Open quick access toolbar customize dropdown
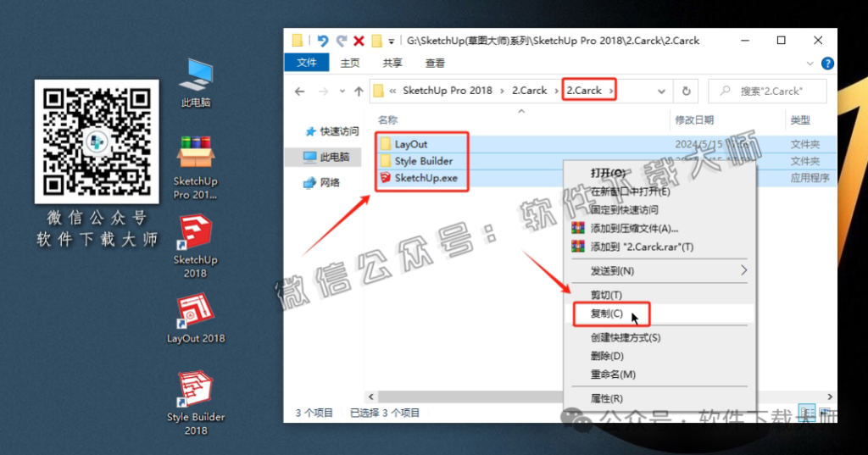 pyautogui.click(x=392, y=41)
